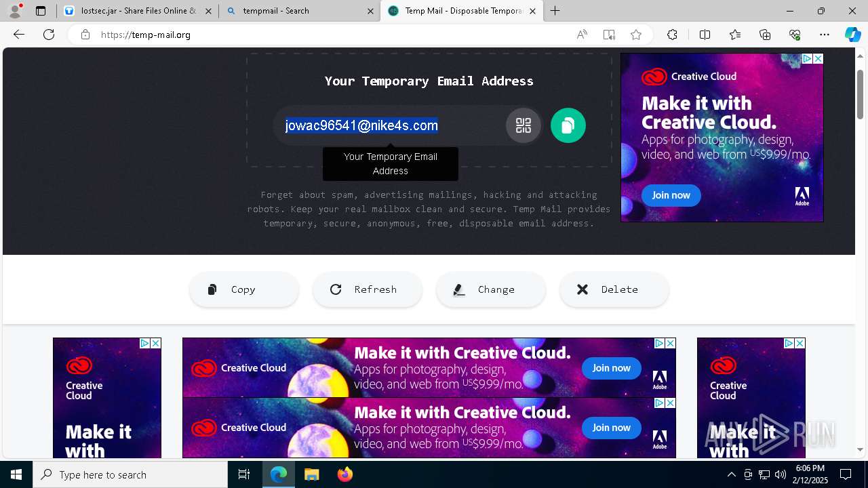868x488 pixels.
Task: Close the Temp Mail tab
Action: tap(532, 11)
